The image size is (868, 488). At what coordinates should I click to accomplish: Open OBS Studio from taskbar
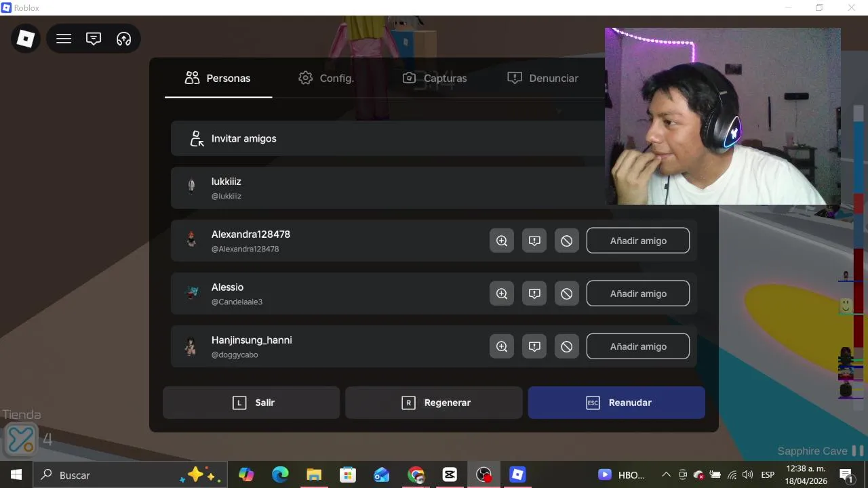point(484,474)
